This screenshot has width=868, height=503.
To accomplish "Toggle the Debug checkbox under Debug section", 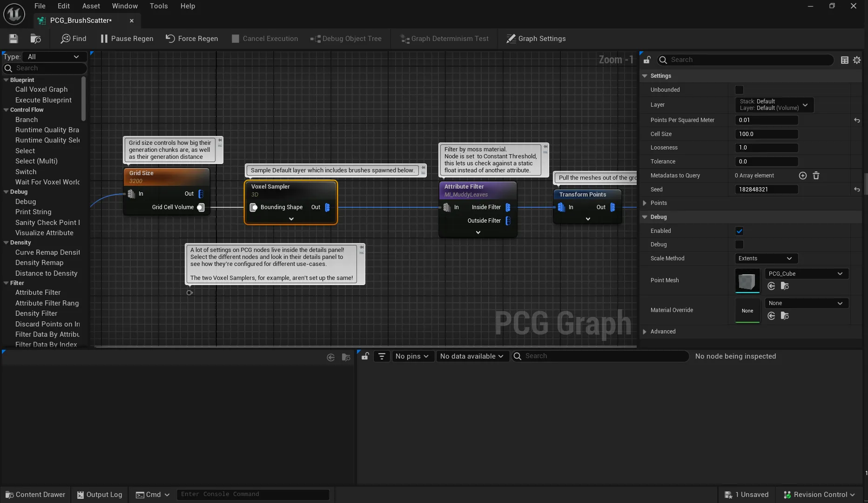I will click(x=739, y=245).
